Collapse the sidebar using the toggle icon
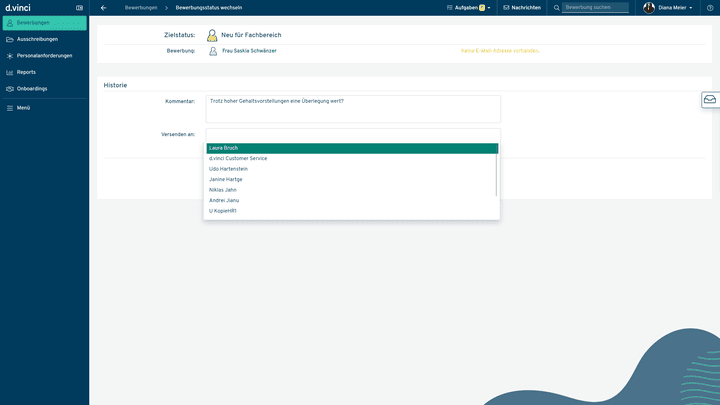720x405 pixels. pyautogui.click(x=79, y=7)
